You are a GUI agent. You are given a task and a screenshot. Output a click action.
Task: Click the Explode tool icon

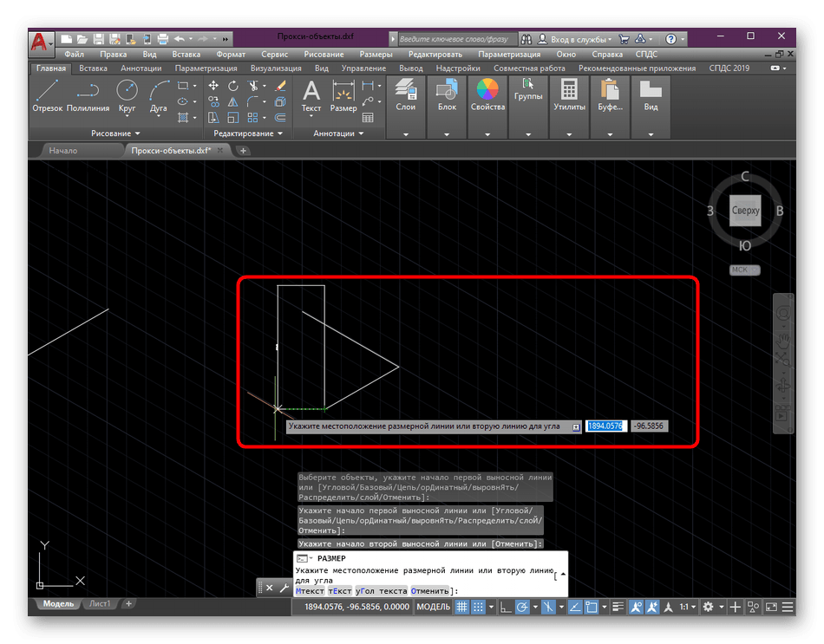(x=280, y=101)
